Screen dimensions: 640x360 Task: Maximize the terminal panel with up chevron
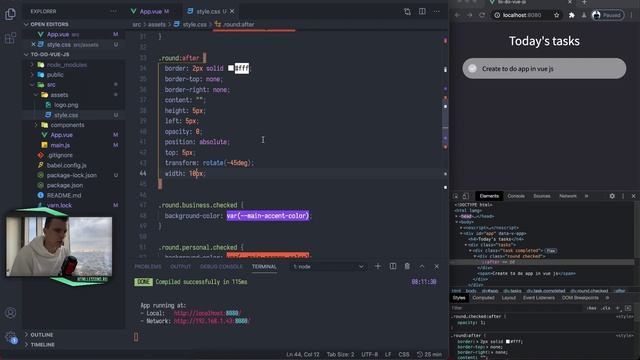tap(422, 266)
